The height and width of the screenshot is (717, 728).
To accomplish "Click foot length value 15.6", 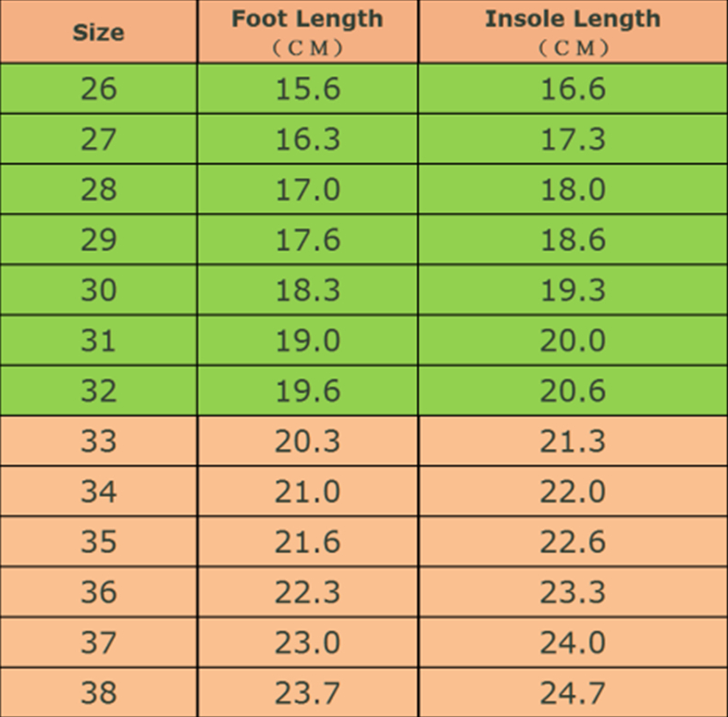I will pyautogui.click(x=308, y=89).
